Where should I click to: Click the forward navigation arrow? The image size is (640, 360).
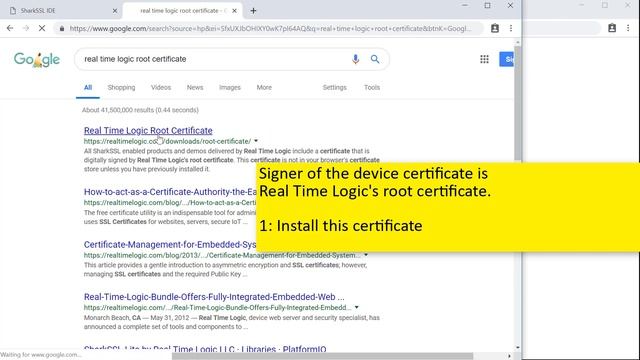click(x=26, y=28)
